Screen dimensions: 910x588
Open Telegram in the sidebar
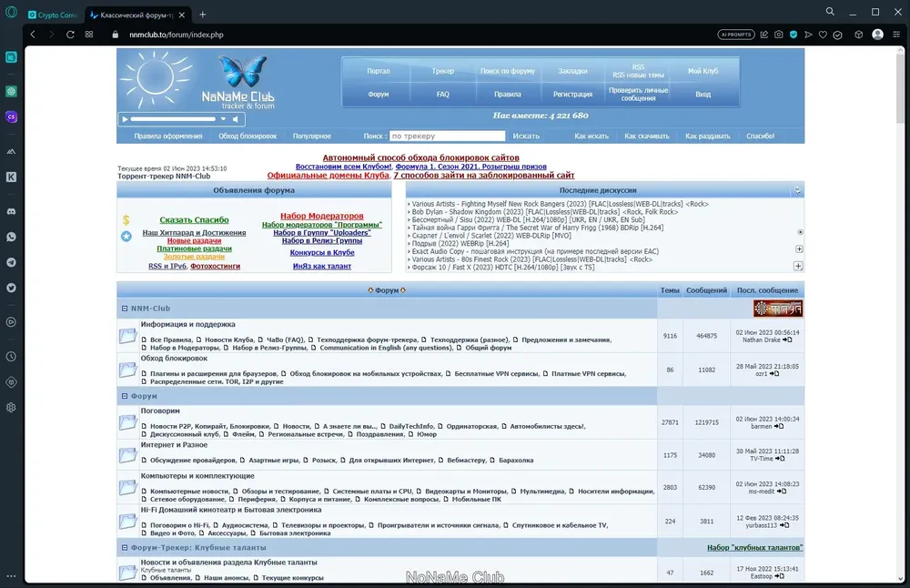click(11, 262)
